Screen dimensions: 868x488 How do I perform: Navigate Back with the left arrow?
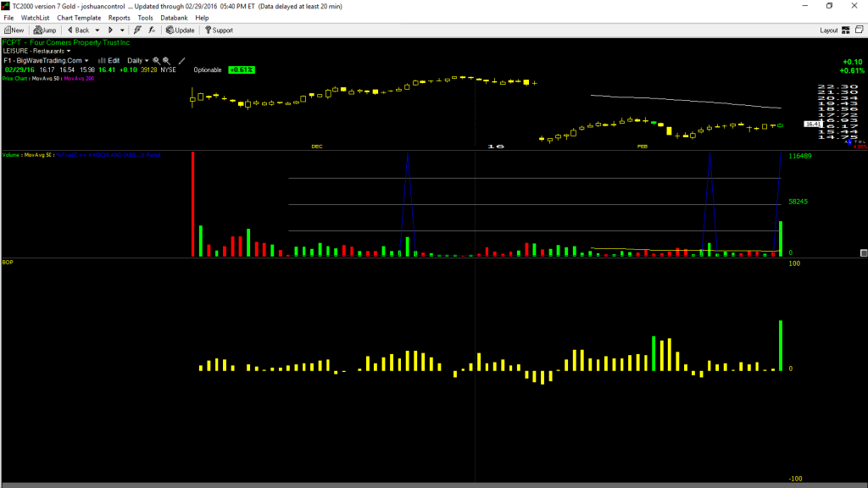tap(79, 30)
